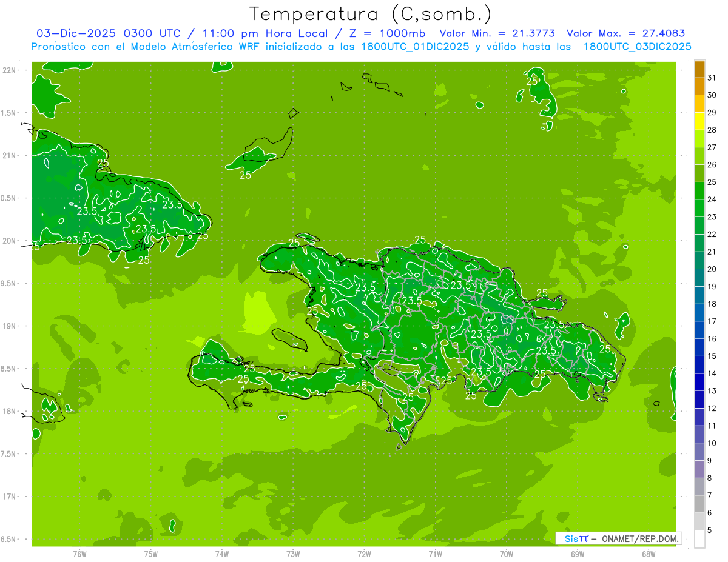
Task: Click the "6.5N" latitude axis label
Action: click(9, 540)
